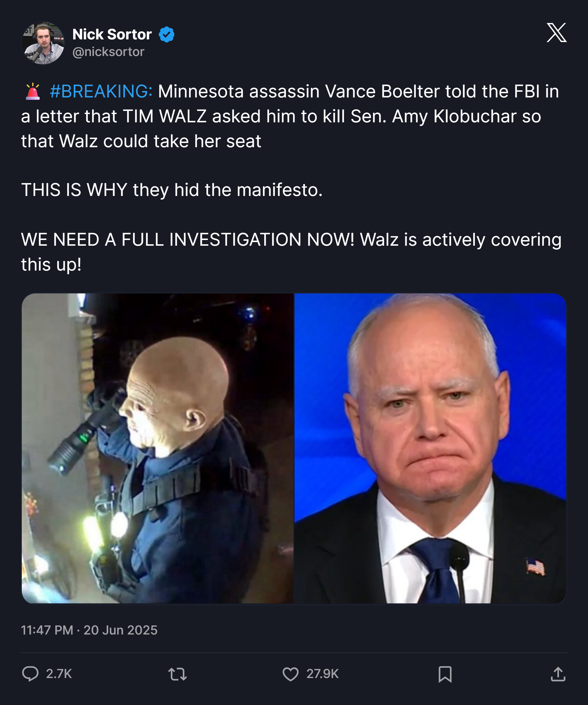Click the "THIS IS WHY" paragraph text
Viewport: 588px width, 705px height.
(x=172, y=190)
